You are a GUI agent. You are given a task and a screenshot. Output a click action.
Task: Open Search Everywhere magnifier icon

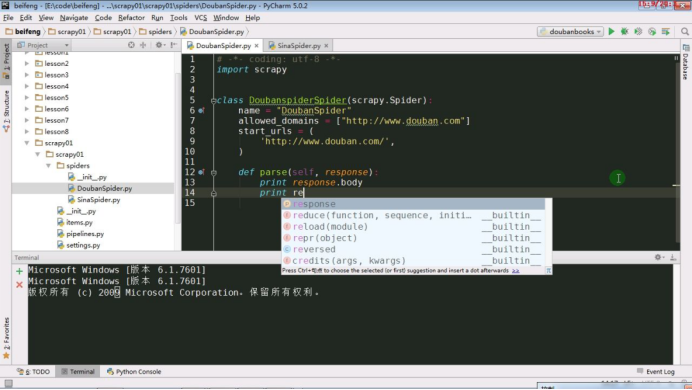(684, 31)
